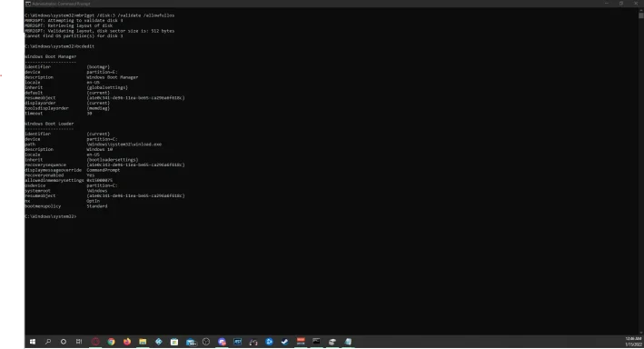Click the Command Prompt vertical scrollbar thumb

640,15
